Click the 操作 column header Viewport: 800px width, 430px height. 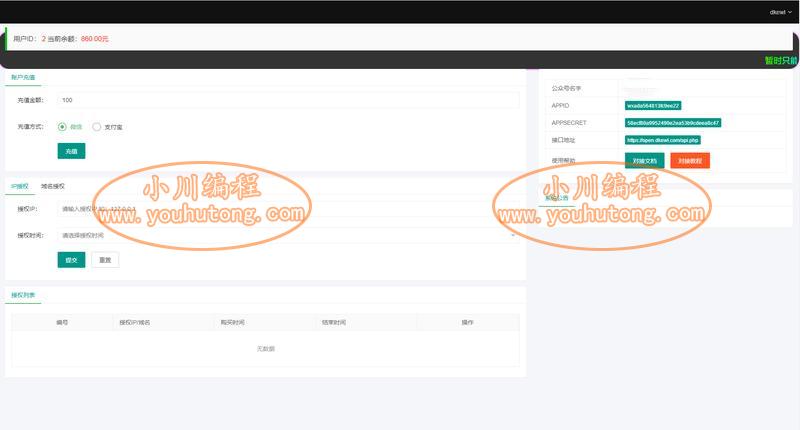click(x=467, y=322)
